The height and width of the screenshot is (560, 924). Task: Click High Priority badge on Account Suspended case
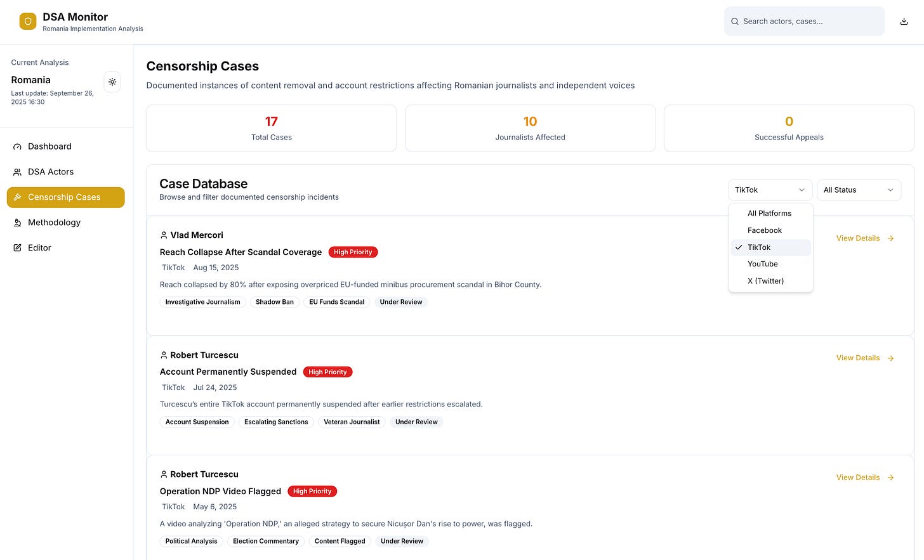(327, 372)
